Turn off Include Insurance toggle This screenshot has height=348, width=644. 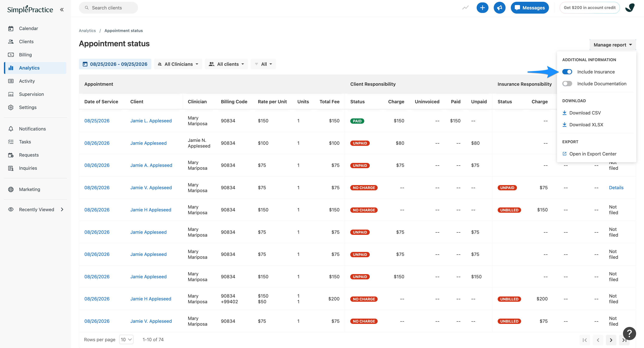click(x=567, y=72)
